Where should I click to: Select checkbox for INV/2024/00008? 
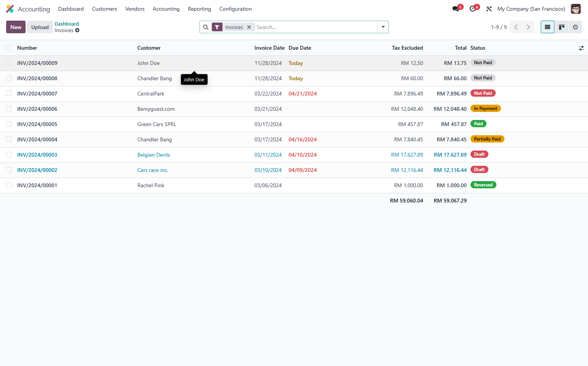(x=9, y=78)
